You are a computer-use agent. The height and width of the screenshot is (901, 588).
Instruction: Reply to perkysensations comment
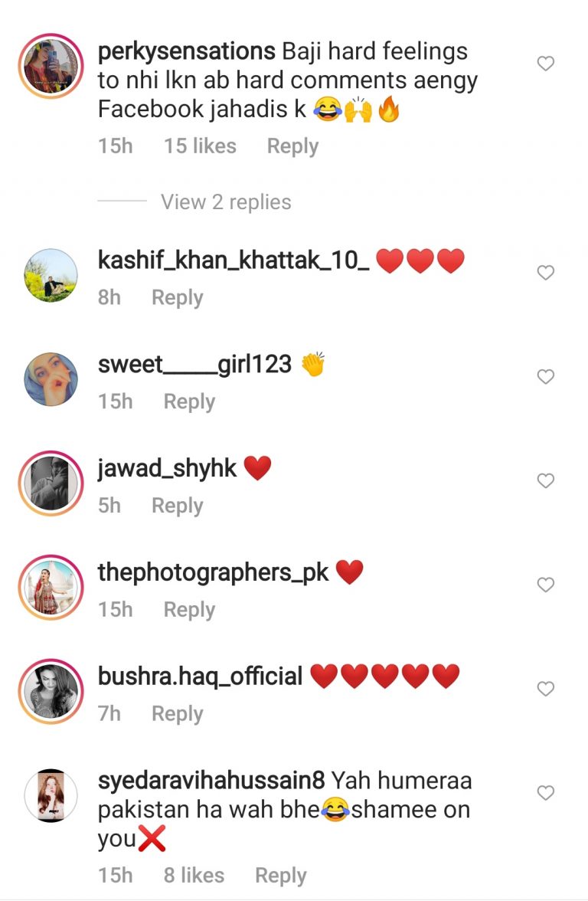pyautogui.click(x=292, y=146)
